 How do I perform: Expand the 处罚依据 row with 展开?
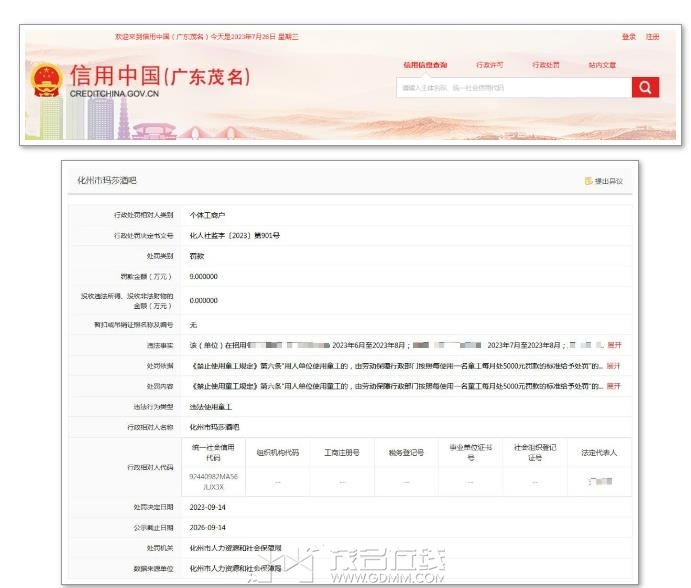[613, 365]
